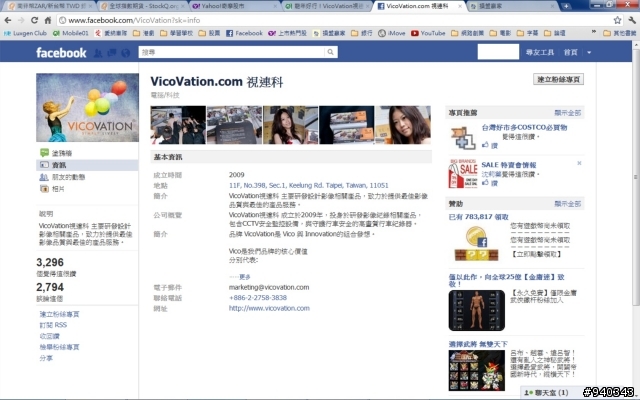
Task: Click the 建立粉絲專頁 button at top right
Action: coord(558,79)
